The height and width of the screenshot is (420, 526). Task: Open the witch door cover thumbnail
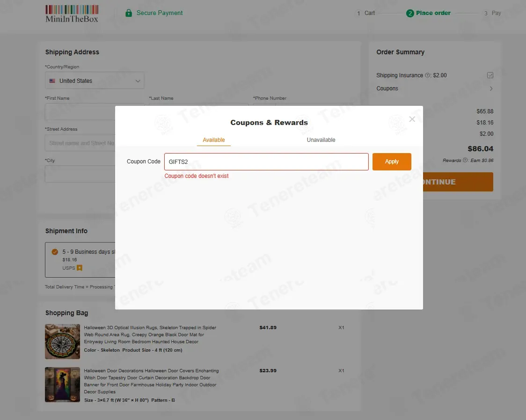(x=62, y=385)
